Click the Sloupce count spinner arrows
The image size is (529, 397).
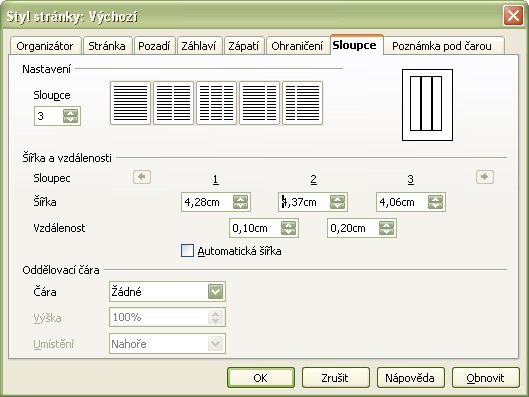71,116
